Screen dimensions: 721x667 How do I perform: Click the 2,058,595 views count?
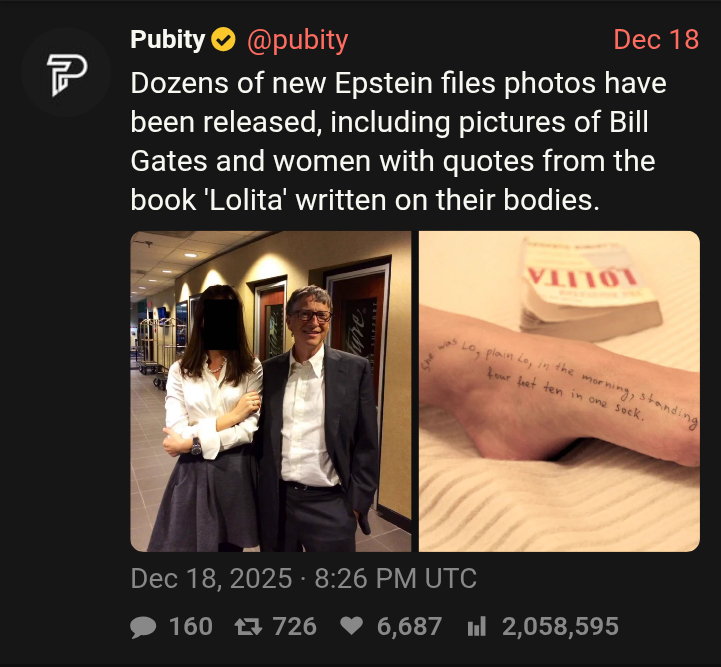click(560, 627)
